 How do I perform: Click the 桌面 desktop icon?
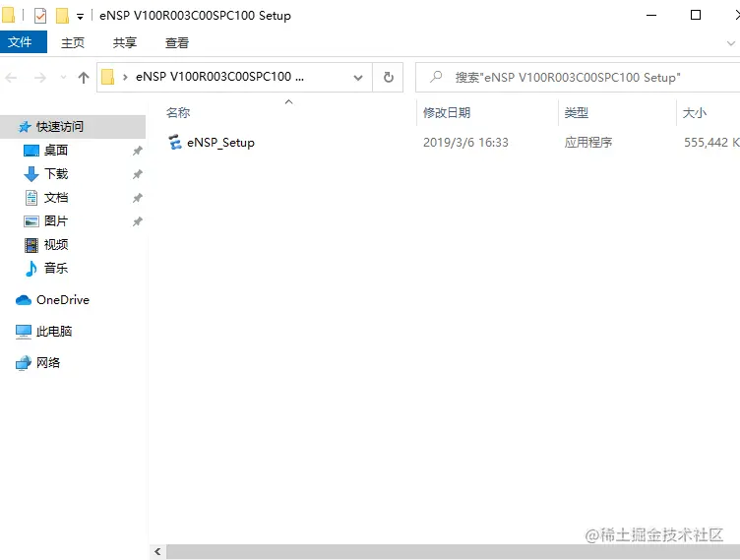tap(31, 151)
